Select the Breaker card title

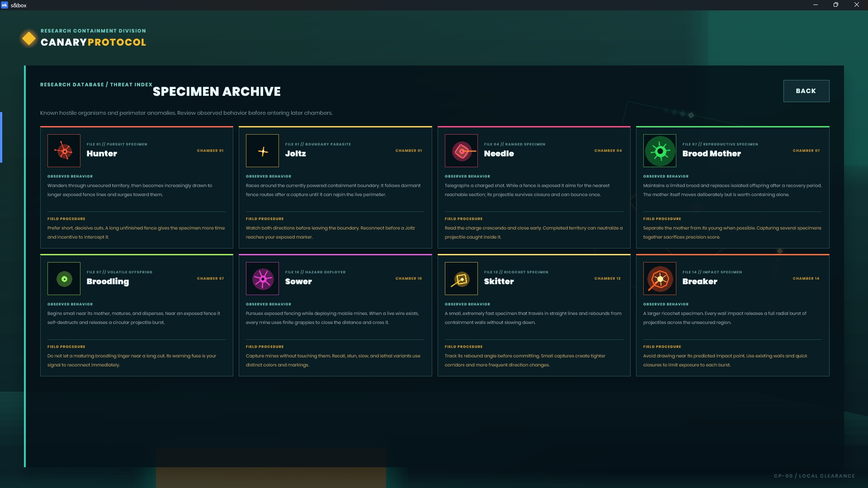pos(700,282)
